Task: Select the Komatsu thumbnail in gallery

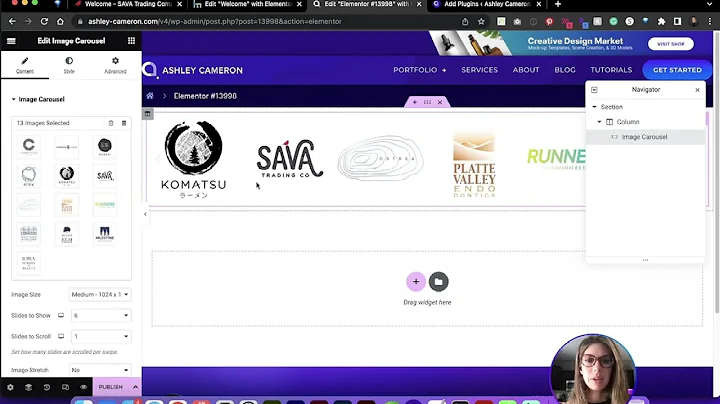Action: click(x=67, y=175)
